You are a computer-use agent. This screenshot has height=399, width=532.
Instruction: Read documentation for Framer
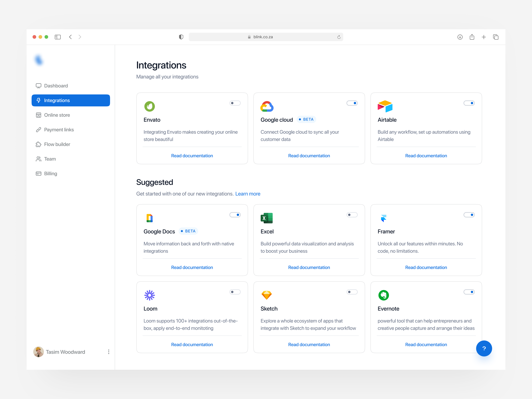(426, 267)
